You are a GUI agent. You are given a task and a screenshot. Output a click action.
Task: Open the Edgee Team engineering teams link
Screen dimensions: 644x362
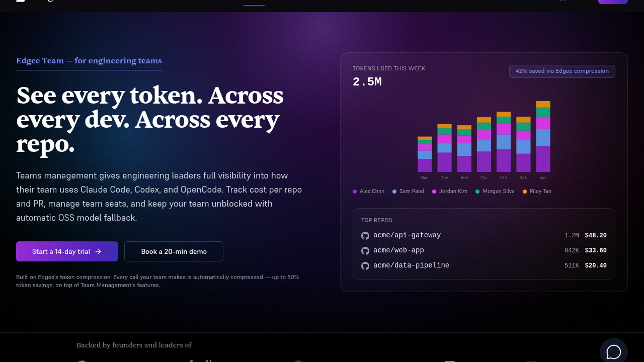[x=89, y=61]
